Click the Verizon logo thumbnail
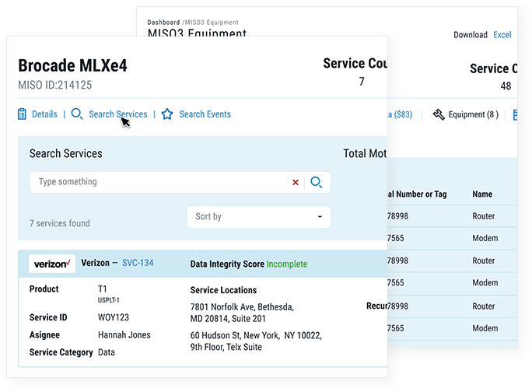 [52, 264]
